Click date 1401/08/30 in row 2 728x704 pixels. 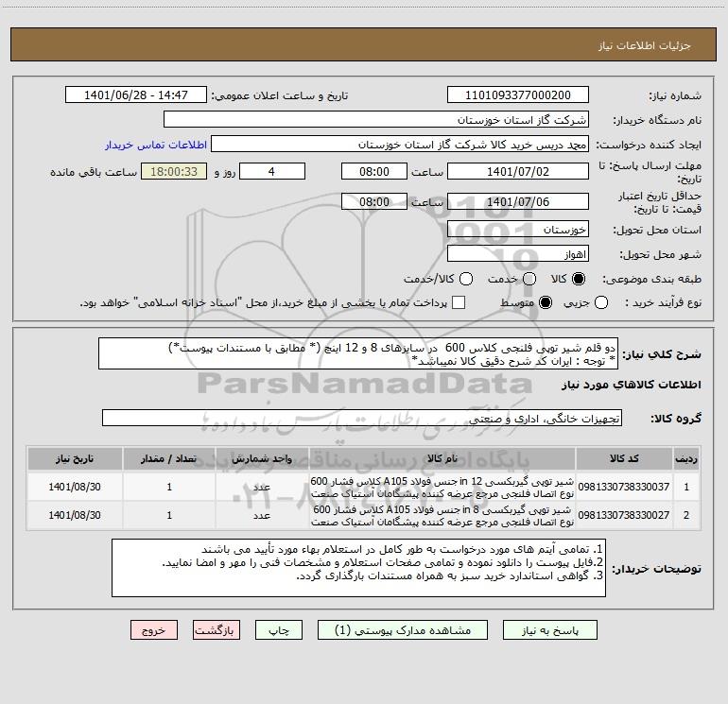75,515
